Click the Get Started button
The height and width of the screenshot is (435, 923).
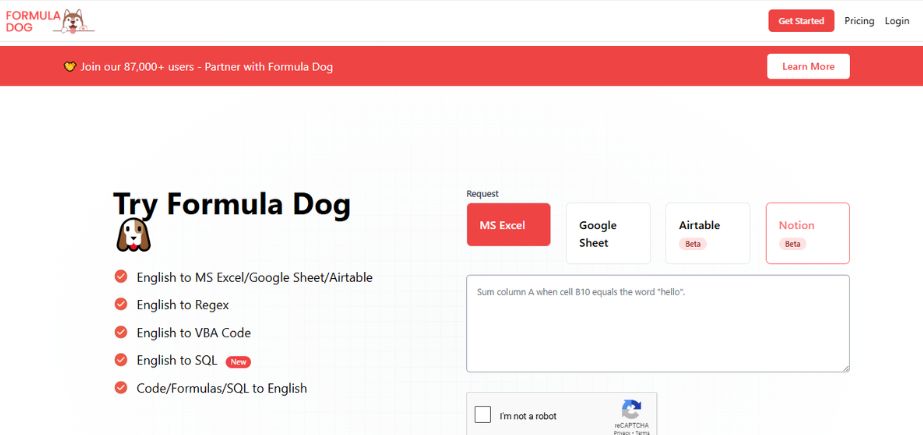801,21
